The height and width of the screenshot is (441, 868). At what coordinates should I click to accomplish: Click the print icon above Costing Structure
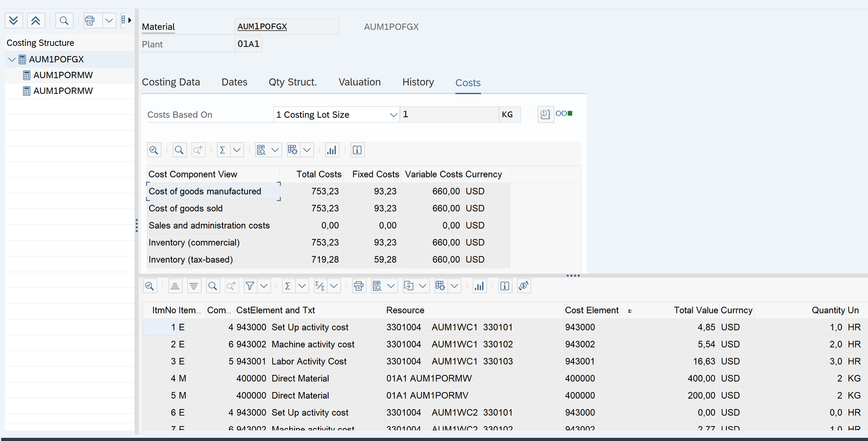click(90, 21)
